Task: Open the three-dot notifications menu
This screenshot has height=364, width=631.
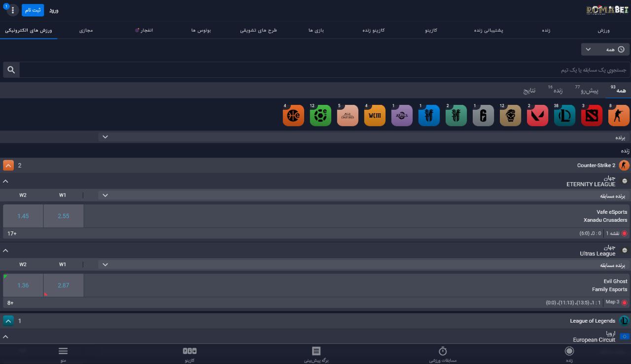Action: (13, 10)
